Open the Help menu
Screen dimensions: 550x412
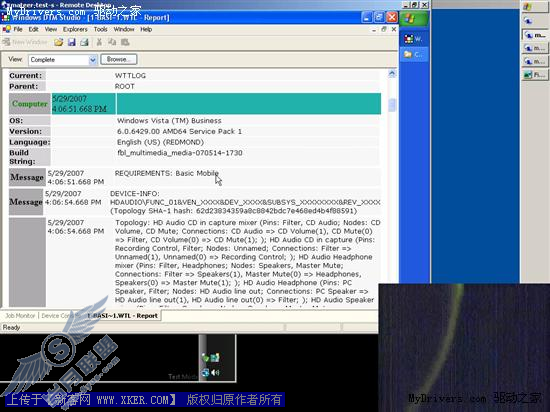click(x=146, y=29)
